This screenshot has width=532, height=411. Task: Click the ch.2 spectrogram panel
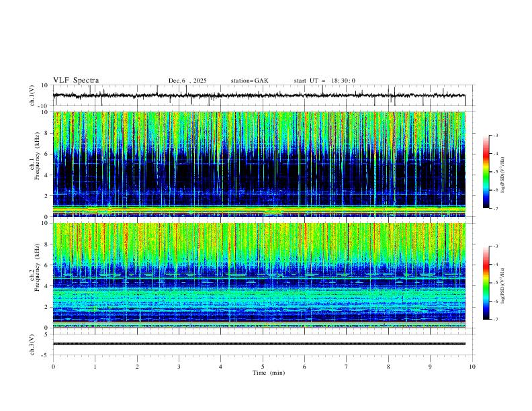point(259,275)
